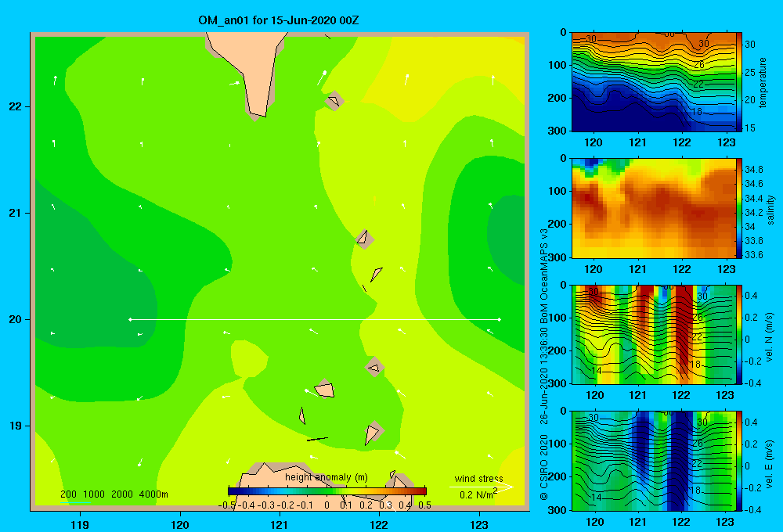Viewport: 783px width, 532px height.
Task: Click the 'vel. N (m/s)' axis label
Action: (x=770, y=337)
